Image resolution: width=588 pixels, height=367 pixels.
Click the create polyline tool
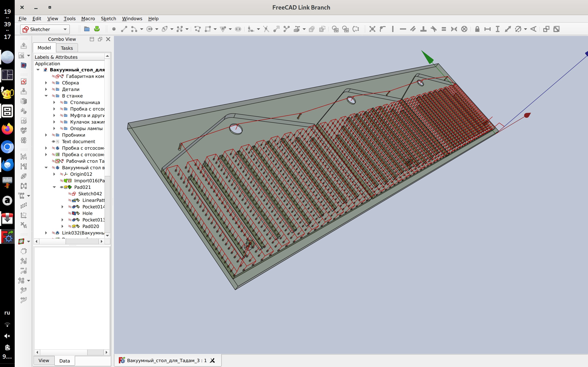197,29
